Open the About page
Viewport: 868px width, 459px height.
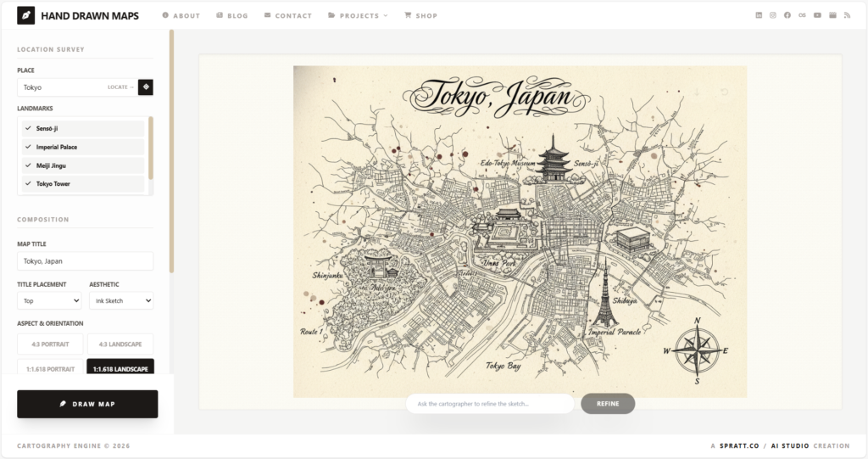(x=181, y=15)
